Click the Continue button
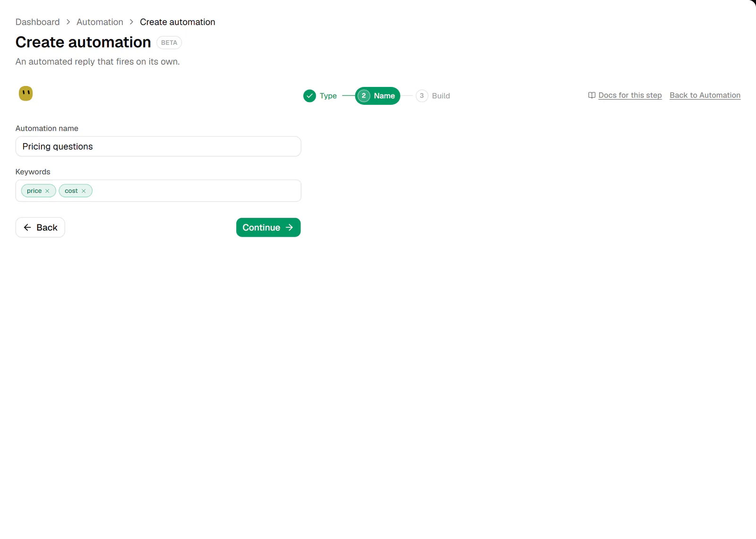 pyautogui.click(x=268, y=227)
